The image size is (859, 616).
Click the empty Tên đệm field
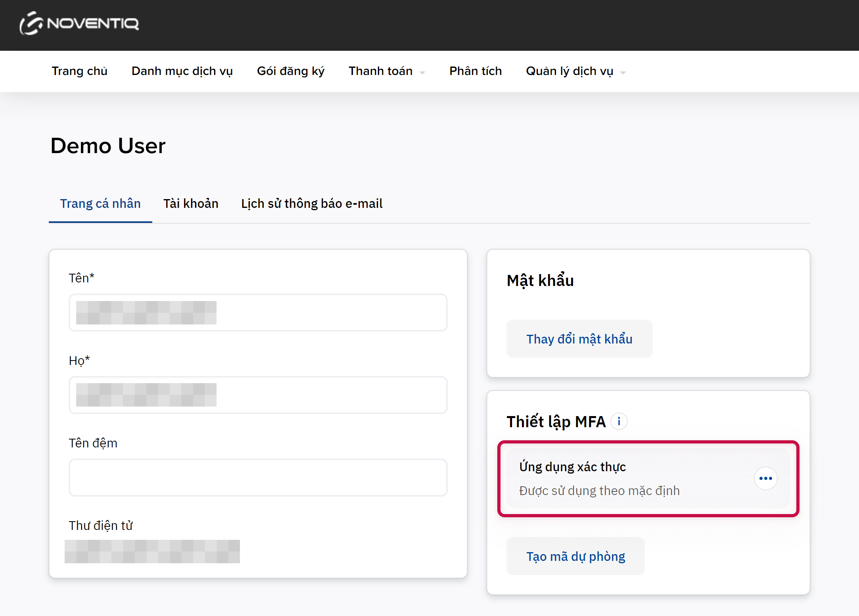point(258,478)
